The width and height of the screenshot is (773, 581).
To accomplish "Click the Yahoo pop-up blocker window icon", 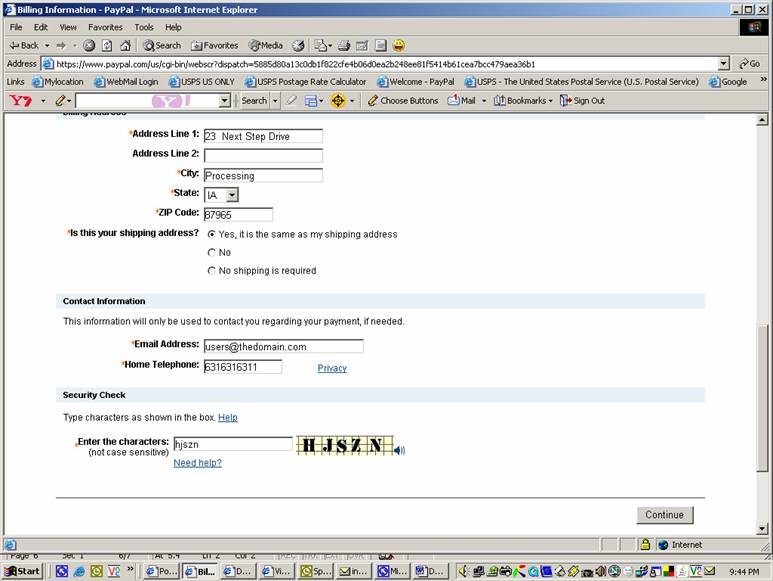I will pos(311,101).
